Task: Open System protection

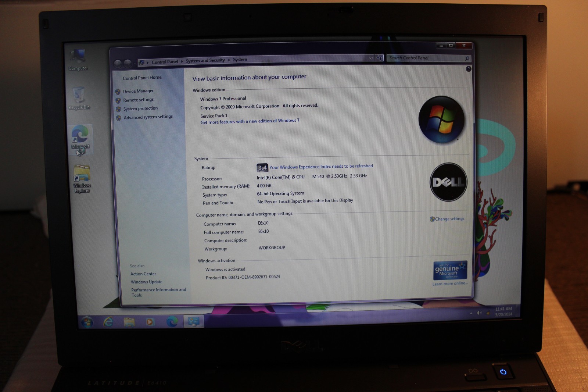Action: [140, 108]
